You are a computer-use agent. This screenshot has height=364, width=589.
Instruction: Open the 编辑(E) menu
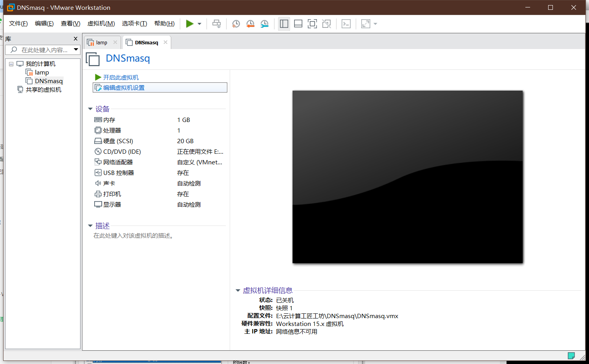pyautogui.click(x=44, y=24)
